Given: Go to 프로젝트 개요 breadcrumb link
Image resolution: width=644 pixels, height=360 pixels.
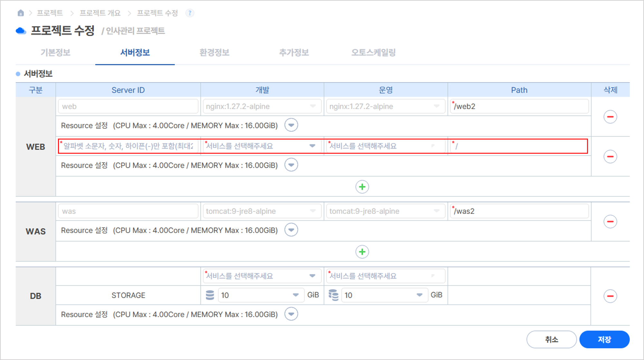Looking at the screenshot, I should [x=100, y=13].
